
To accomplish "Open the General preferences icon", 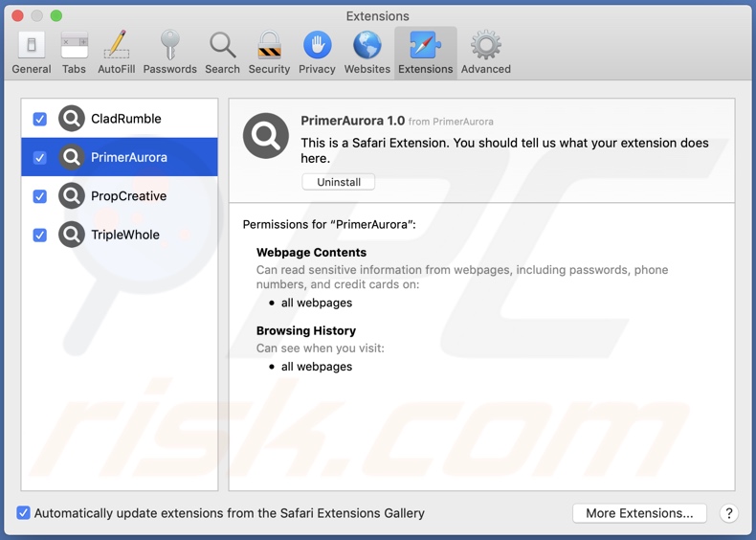I will 32,45.
